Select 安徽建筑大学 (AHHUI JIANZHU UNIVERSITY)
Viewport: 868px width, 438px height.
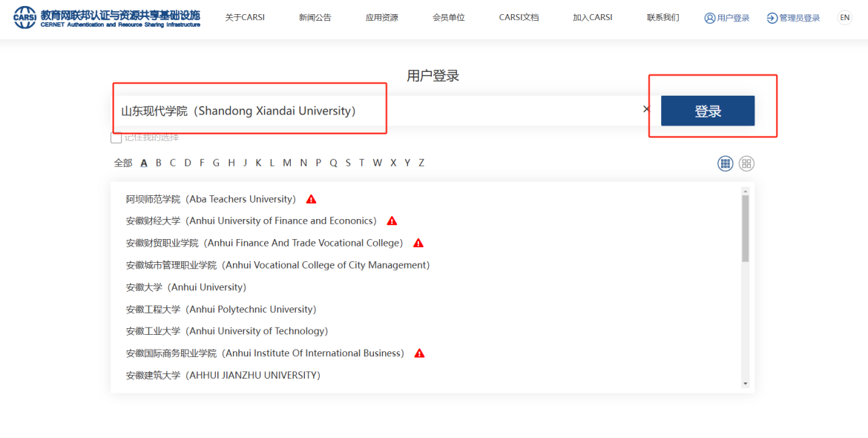[x=223, y=376]
